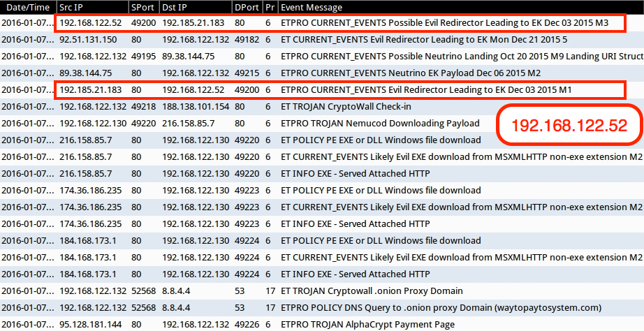Select 'ET INFO EXE' message from 174.36.186.235
Image resolution: width=644 pixels, height=331 pixels.
[x=356, y=224]
